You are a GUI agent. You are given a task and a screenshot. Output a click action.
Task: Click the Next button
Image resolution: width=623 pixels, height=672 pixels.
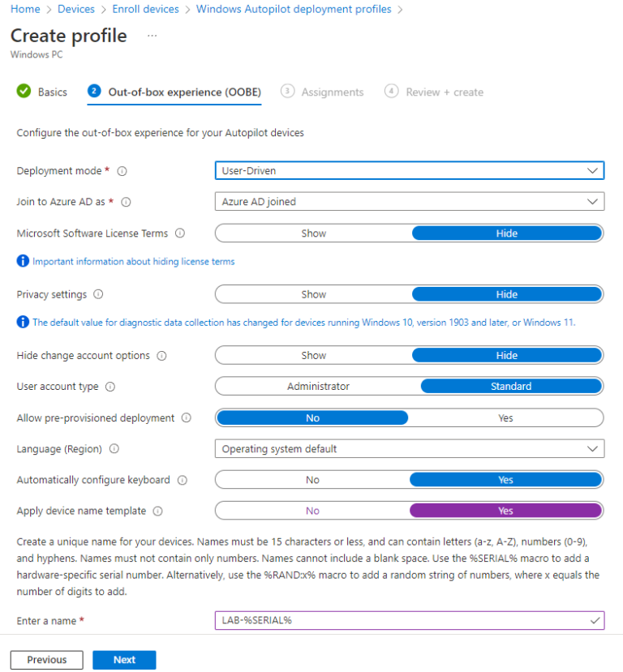tap(124, 660)
